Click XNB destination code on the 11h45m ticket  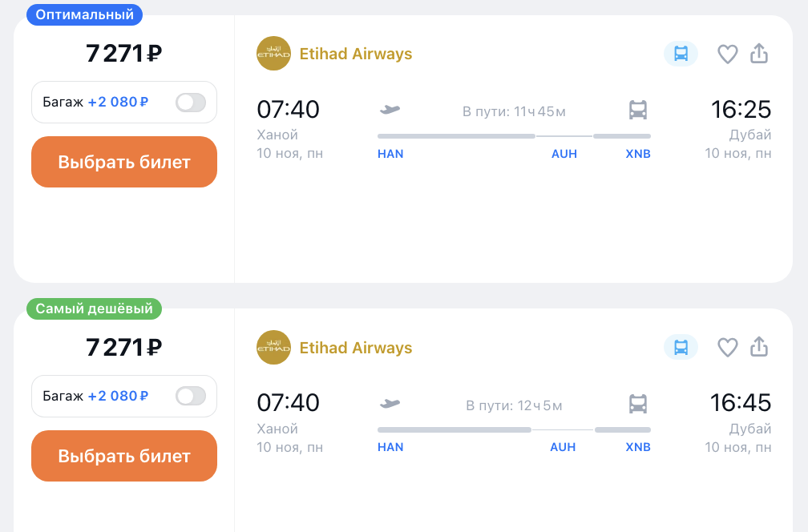[638, 154]
